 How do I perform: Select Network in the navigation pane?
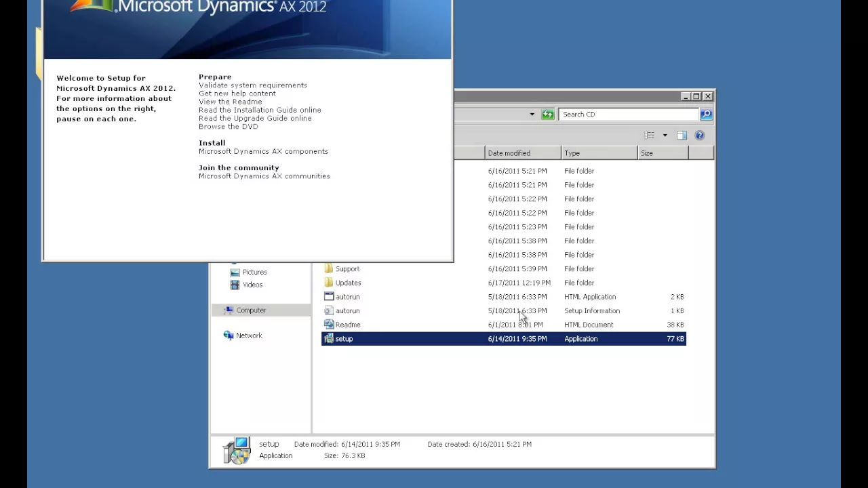pos(249,335)
